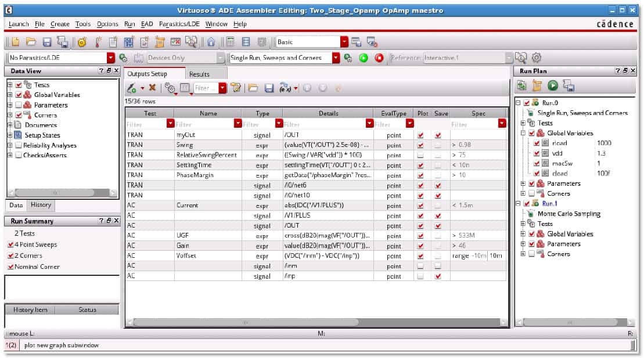Open the Launch menu
The height and width of the screenshot is (360, 644).
click(x=19, y=24)
